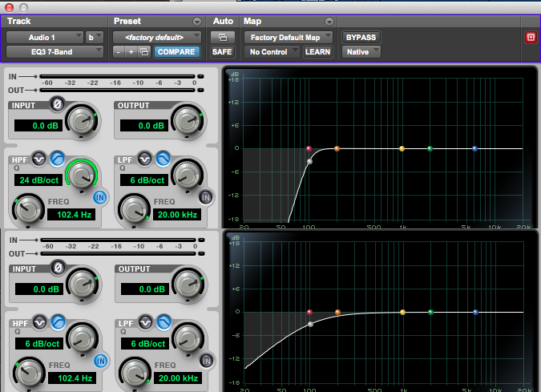
Task: Select the LPF notch filter icon in the top EQ
Action: pyautogui.click(x=145, y=158)
